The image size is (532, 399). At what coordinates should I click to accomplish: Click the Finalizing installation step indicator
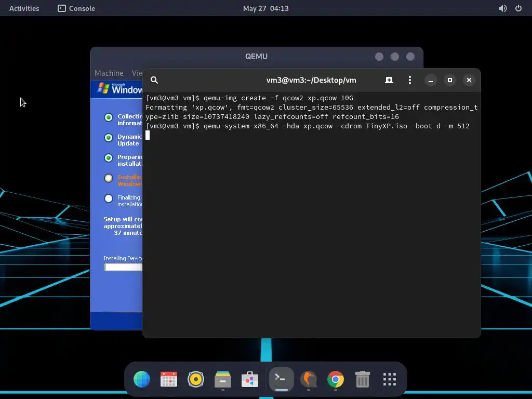pos(109,198)
